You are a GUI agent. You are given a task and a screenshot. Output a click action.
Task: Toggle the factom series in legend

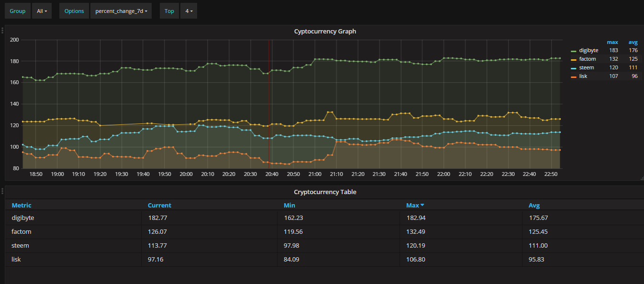point(588,59)
